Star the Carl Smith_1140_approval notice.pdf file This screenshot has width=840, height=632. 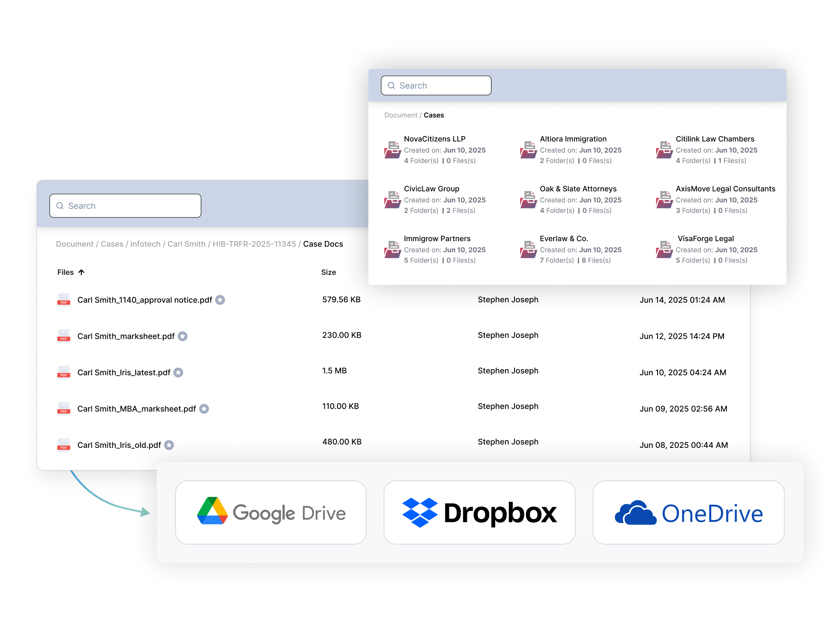pyautogui.click(x=220, y=300)
